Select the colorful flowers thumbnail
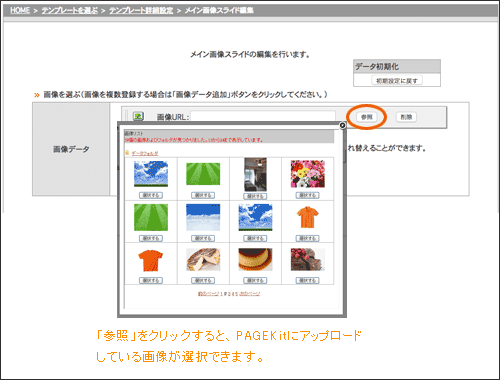The image size is (500, 380). 307,174
